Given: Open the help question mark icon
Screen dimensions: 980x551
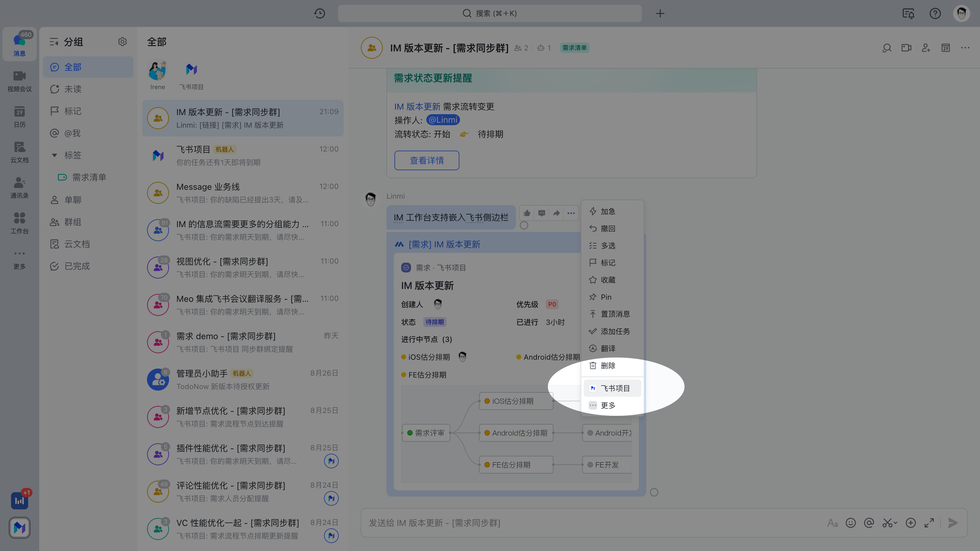Looking at the screenshot, I should [935, 14].
